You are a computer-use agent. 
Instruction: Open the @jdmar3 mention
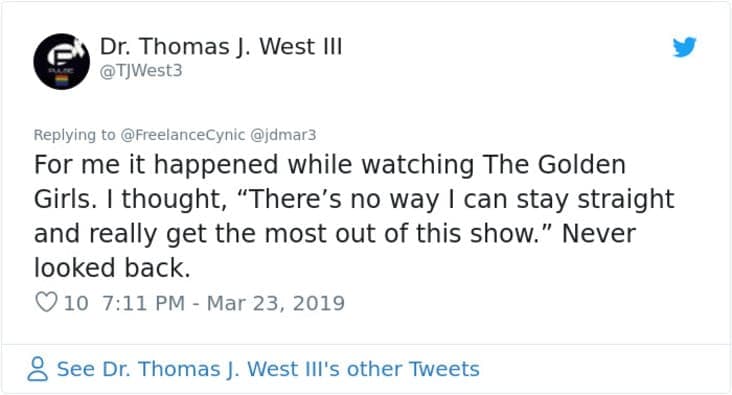(283, 135)
